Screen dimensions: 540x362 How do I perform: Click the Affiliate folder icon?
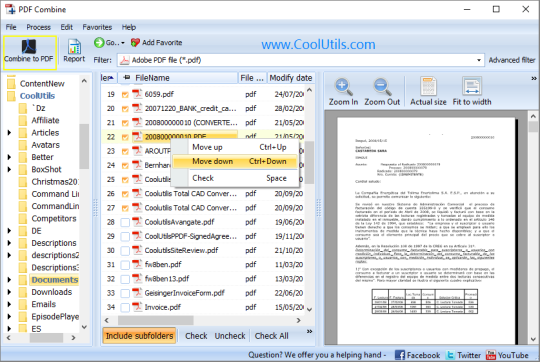click(x=23, y=120)
